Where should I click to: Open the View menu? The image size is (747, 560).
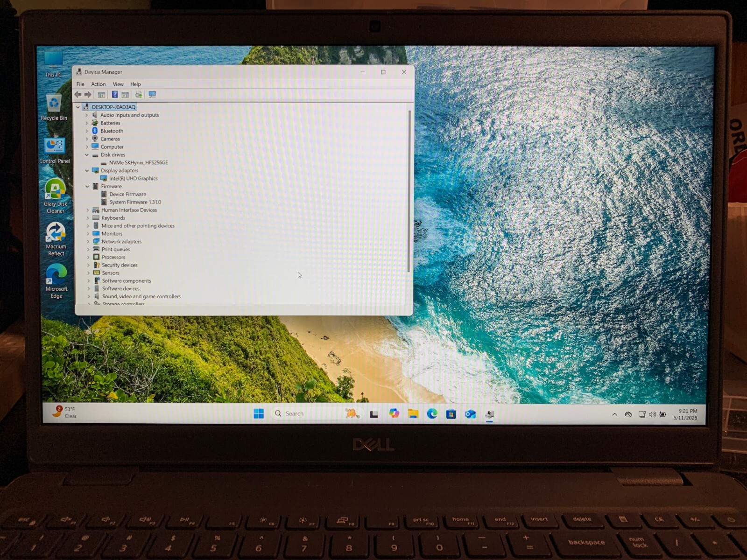[x=118, y=84]
